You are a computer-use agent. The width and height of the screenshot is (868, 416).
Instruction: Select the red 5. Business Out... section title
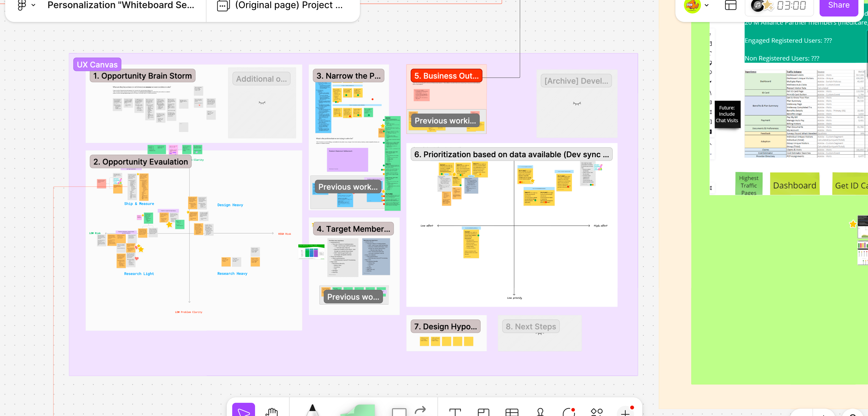pyautogui.click(x=446, y=76)
